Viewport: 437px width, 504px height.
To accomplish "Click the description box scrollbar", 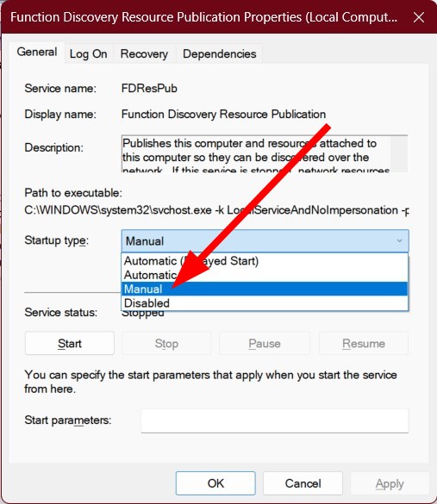I will click(x=399, y=153).
